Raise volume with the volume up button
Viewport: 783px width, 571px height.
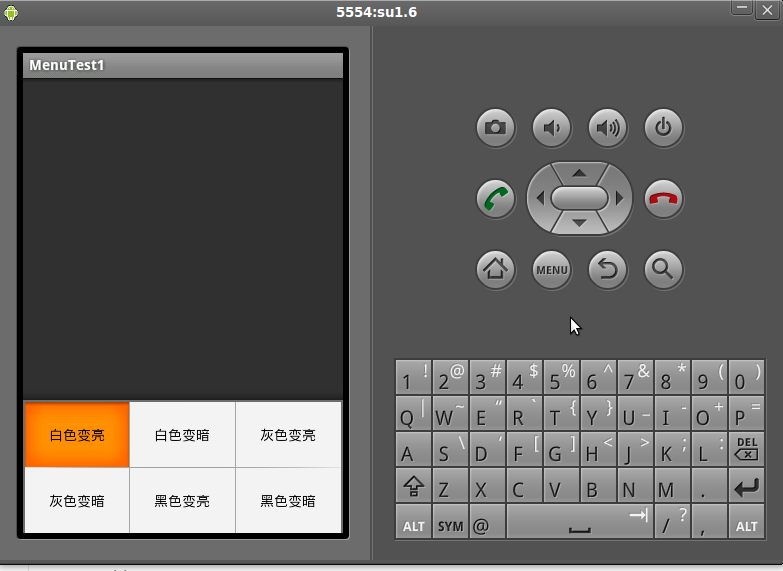coord(607,128)
